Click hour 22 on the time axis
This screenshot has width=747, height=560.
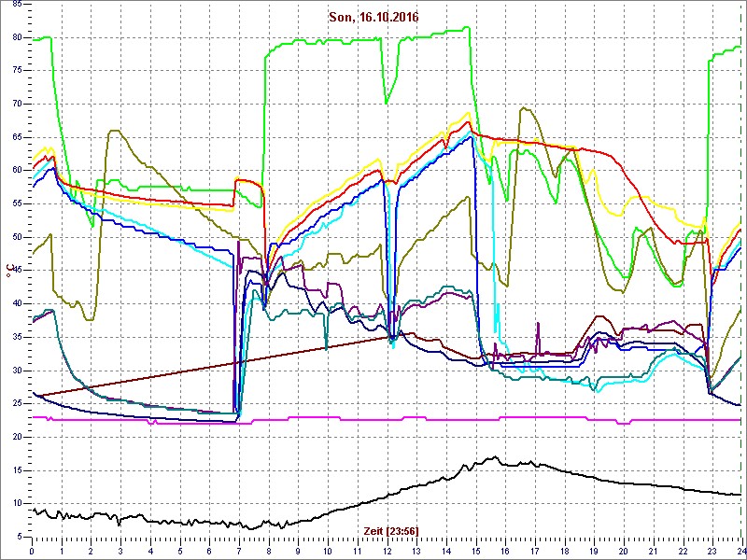[682, 551]
